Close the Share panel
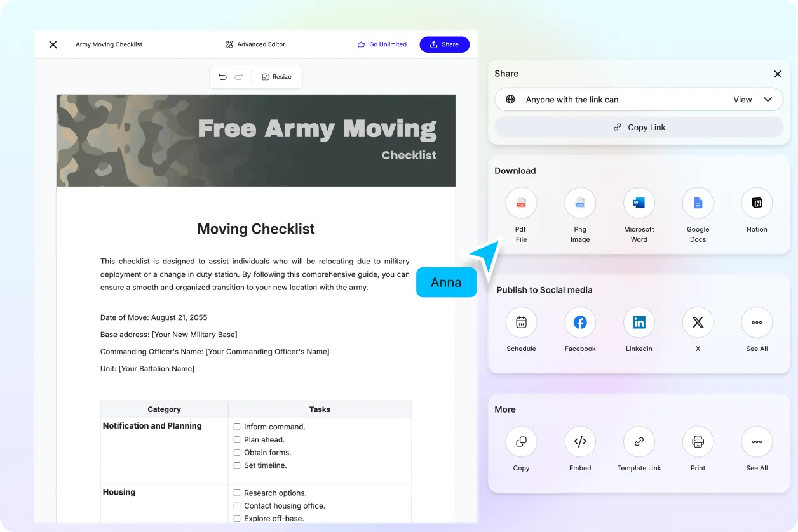Screen dimensions: 798x532 click(778, 74)
